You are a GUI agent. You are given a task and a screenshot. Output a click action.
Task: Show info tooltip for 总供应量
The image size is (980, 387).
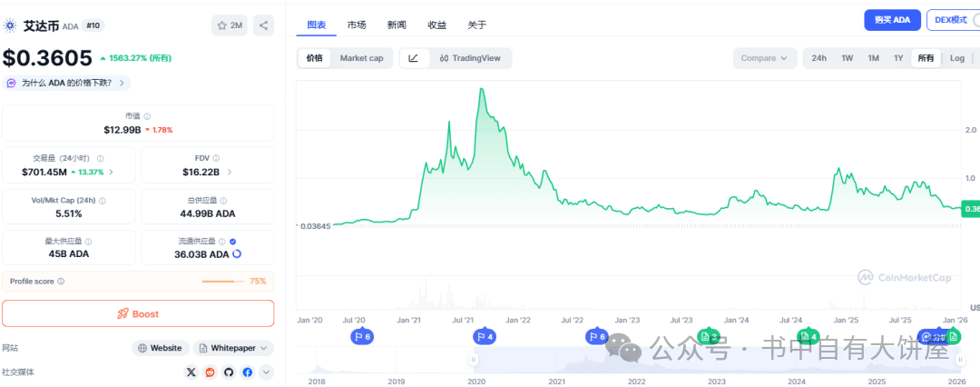point(222,201)
